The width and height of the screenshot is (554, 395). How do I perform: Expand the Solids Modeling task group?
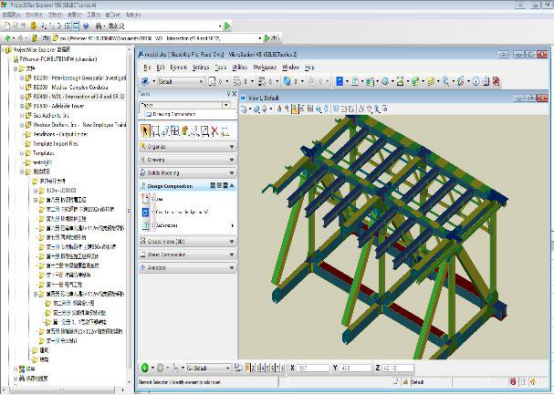click(x=188, y=173)
